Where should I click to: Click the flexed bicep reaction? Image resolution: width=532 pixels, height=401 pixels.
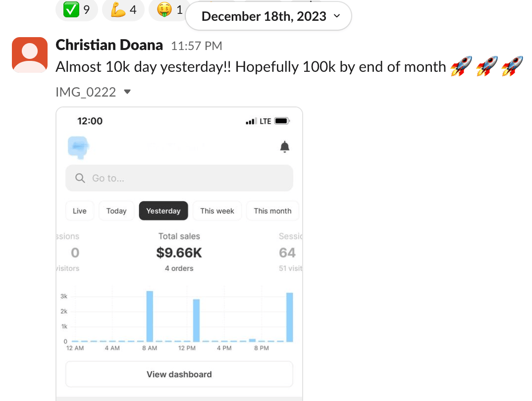click(123, 9)
